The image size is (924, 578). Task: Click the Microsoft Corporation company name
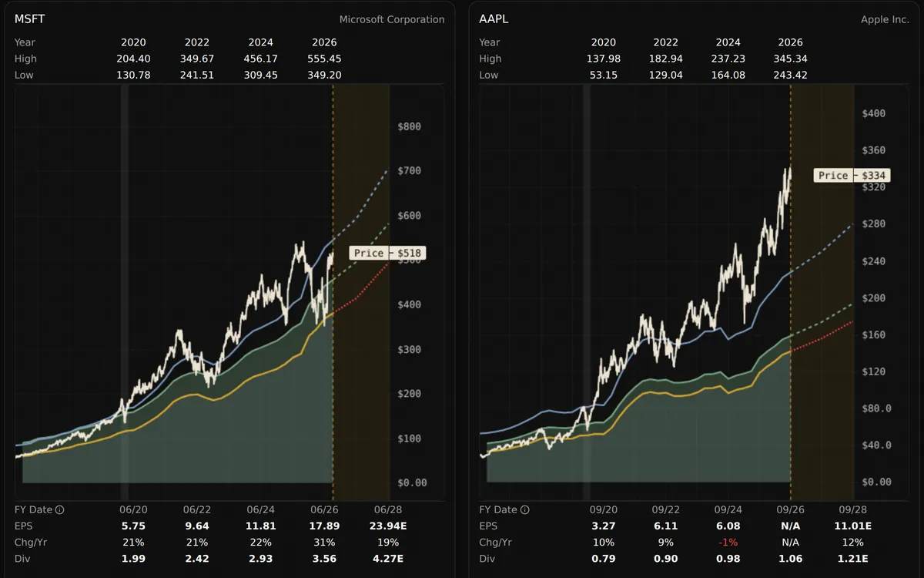pyautogui.click(x=392, y=19)
